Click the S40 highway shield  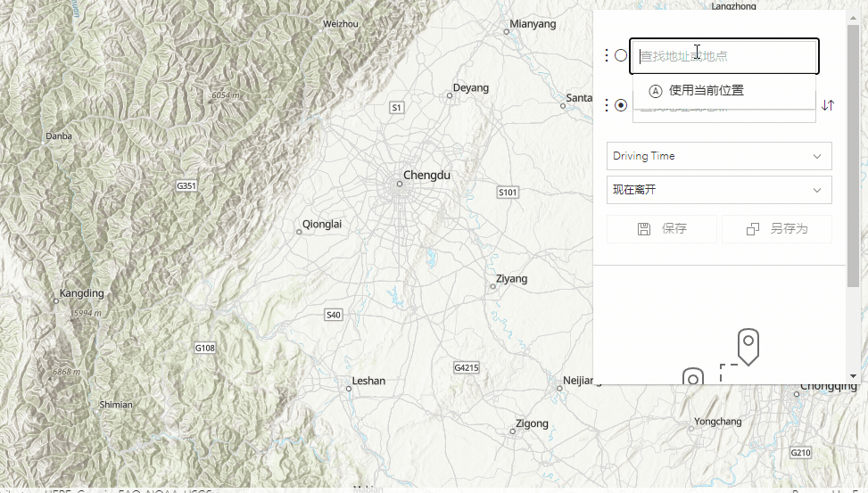[x=334, y=315]
